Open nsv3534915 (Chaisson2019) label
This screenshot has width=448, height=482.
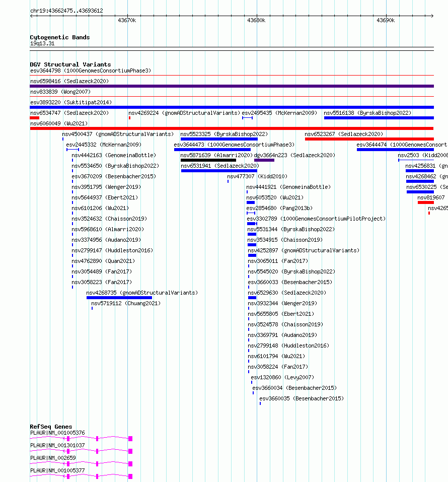coord(285,240)
